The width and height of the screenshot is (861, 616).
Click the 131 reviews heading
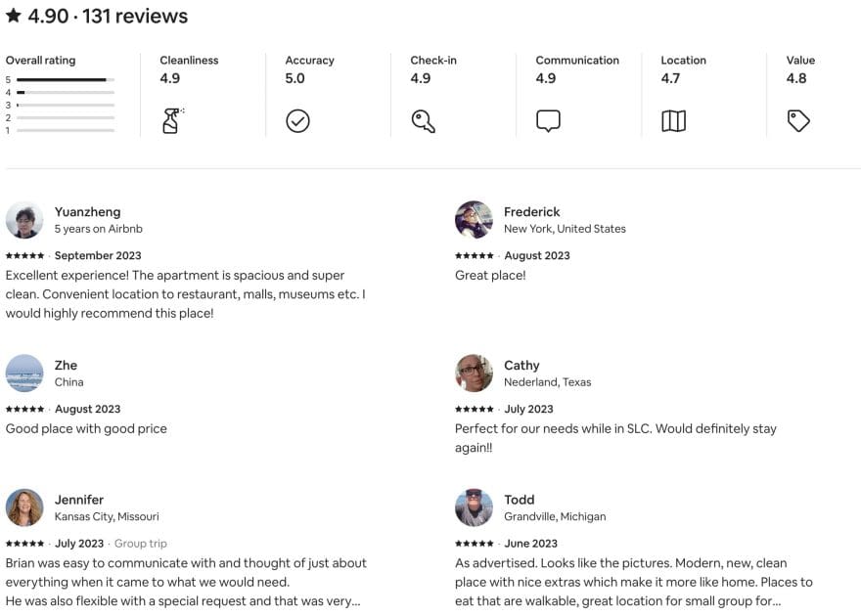[x=135, y=16]
